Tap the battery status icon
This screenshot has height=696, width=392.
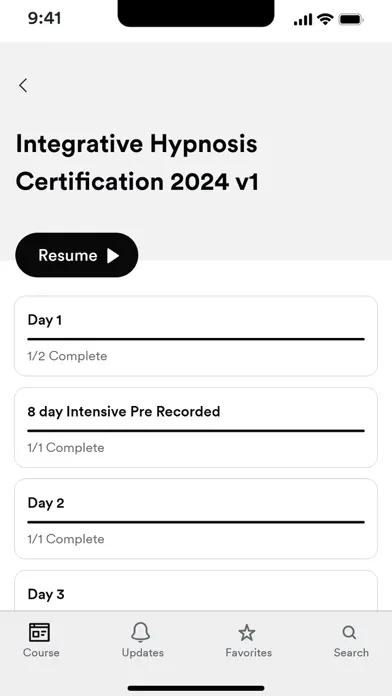[351, 20]
